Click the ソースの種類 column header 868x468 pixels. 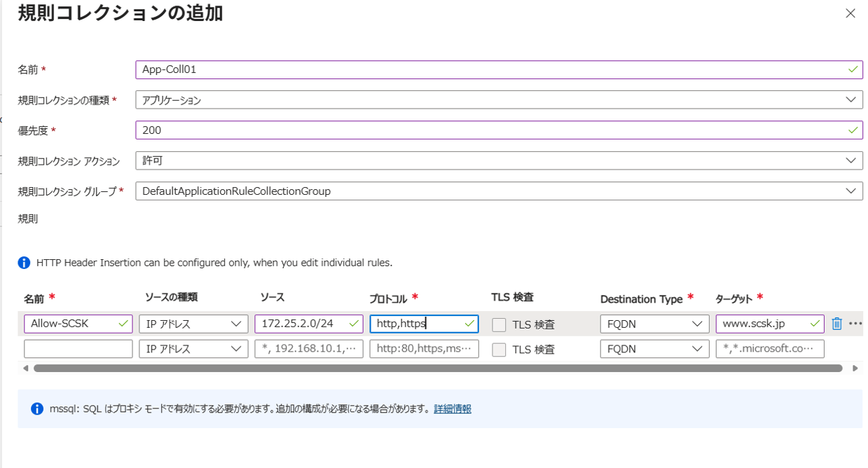click(x=171, y=297)
